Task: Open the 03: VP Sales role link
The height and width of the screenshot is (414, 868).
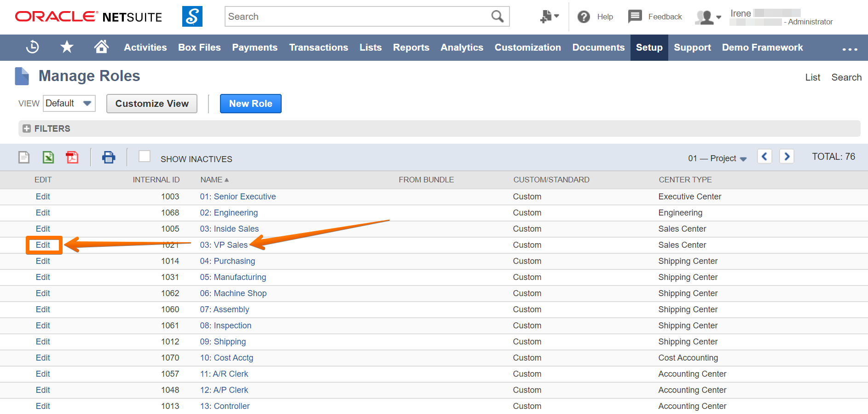Action: click(x=224, y=245)
